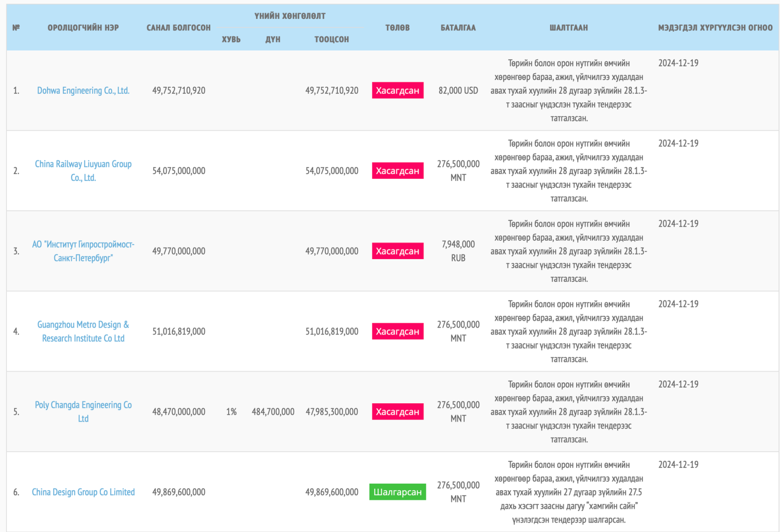This screenshot has height=532, width=780.
Task: Select the offered amount 54,075,000,000 in Санал болгосон column
Action: 179,171
